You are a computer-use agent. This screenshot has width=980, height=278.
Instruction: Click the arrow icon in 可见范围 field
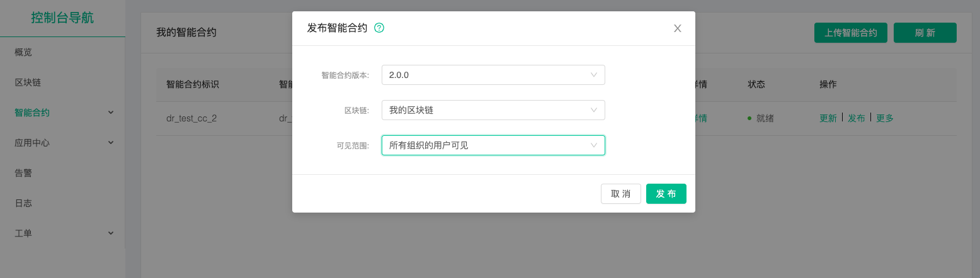[593, 145]
